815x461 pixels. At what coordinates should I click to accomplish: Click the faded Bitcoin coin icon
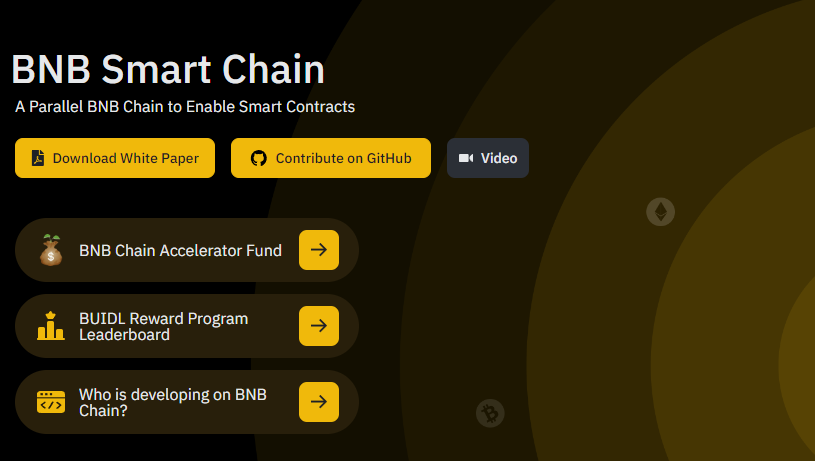click(x=490, y=413)
